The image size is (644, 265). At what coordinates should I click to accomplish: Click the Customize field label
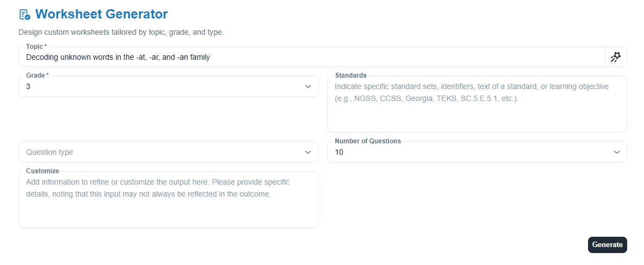pos(42,171)
